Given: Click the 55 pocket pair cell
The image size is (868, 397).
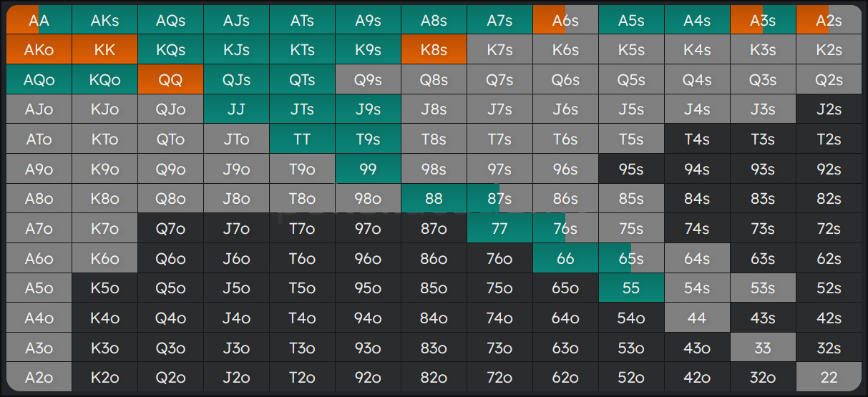Looking at the screenshot, I should point(631,288).
